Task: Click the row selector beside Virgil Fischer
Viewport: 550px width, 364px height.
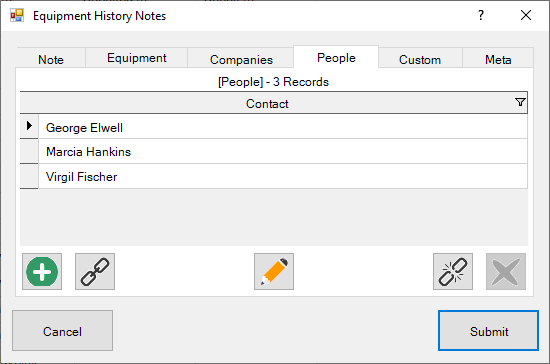Action: [x=29, y=176]
